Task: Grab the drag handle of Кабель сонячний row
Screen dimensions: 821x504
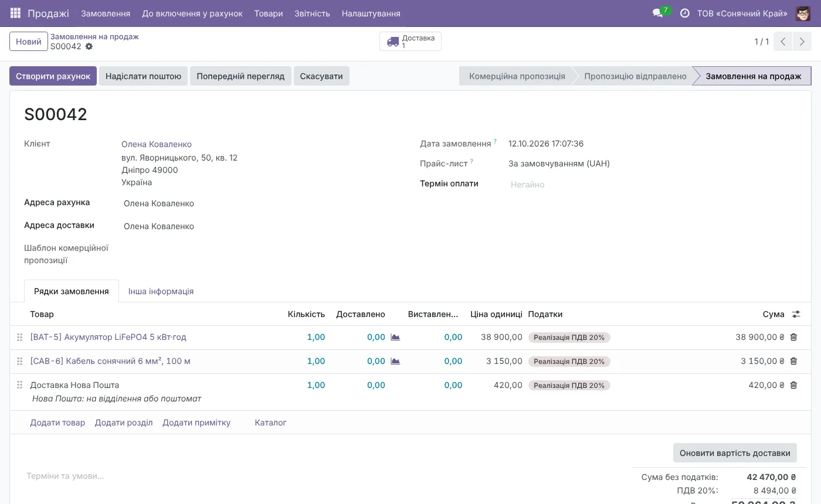Action: click(x=19, y=361)
